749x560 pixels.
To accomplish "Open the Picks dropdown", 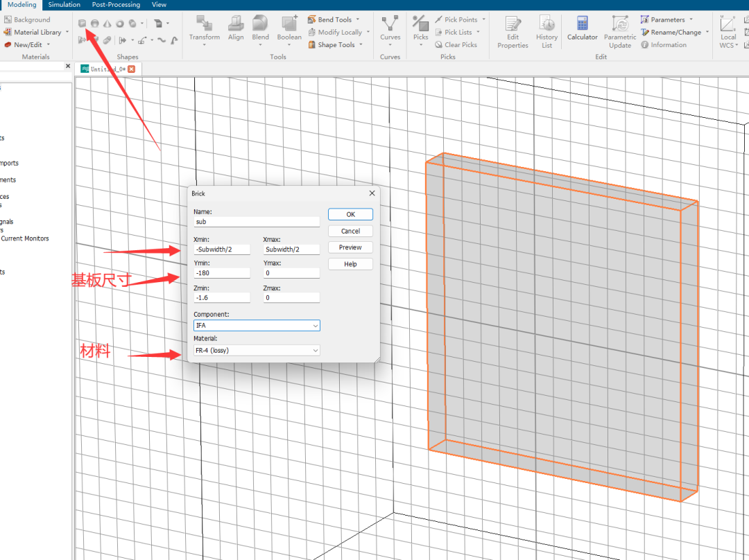I will click(x=421, y=45).
